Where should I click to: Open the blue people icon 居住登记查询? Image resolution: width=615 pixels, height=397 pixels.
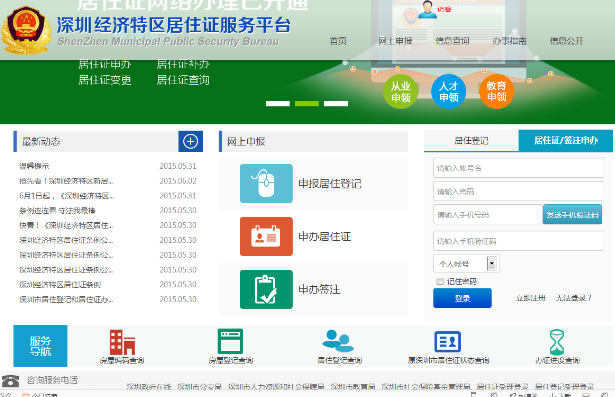[x=338, y=341]
